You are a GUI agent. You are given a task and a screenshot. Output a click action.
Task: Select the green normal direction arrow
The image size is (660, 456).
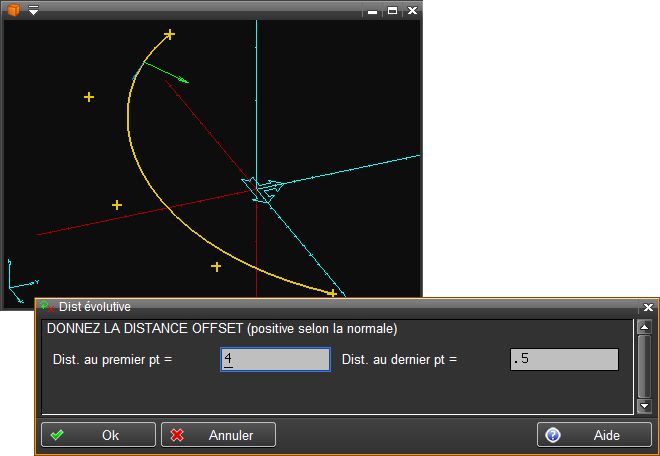[x=166, y=72]
